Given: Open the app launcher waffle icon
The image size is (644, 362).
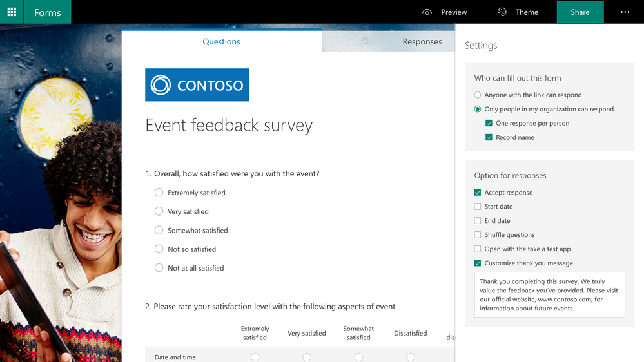Looking at the screenshot, I should pyautogui.click(x=12, y=12).
